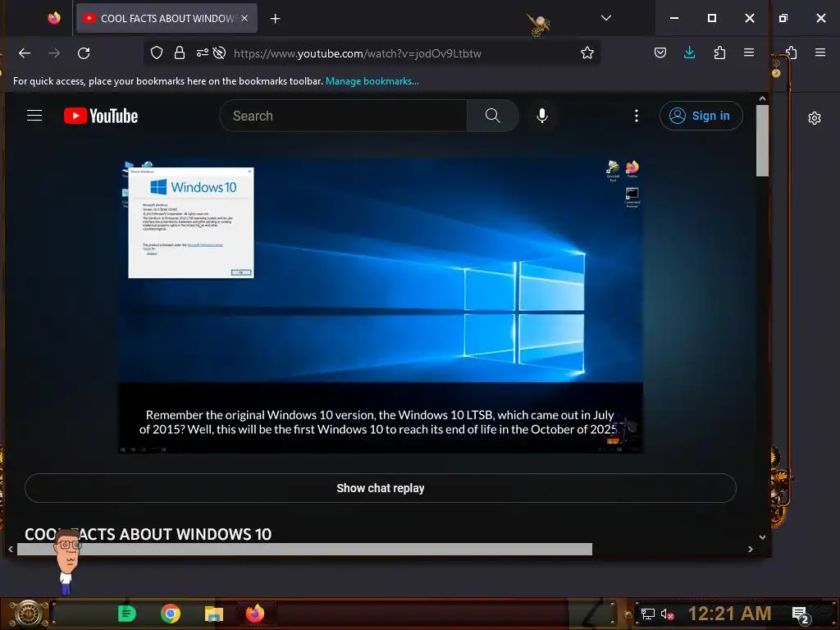Click the horizontal scrollbar left arrow
840x630 pixels.
coord(11,549)
